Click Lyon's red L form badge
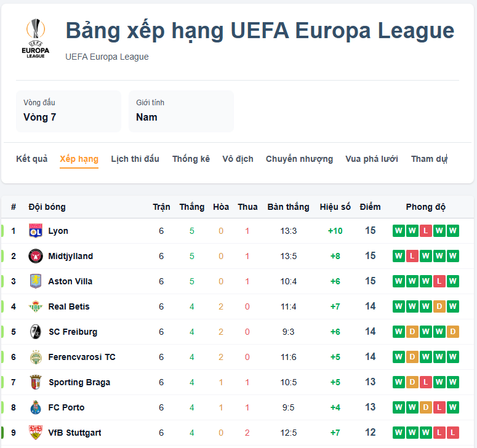The image size is (477, 448). pyautogui.click(x=426, y=231)
